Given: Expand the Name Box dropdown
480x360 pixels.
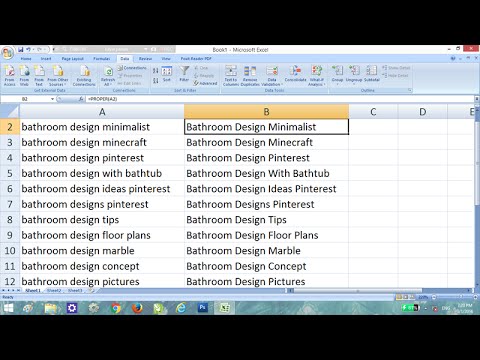Looking at the screenshot, I should [52, 99].
